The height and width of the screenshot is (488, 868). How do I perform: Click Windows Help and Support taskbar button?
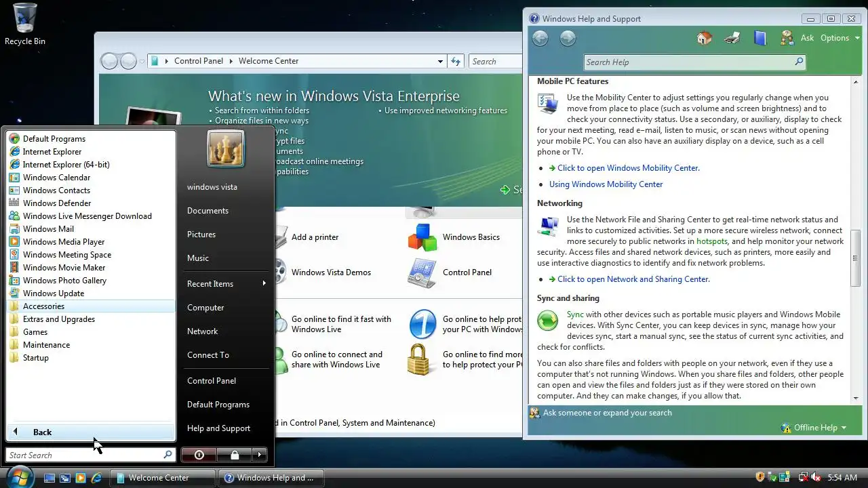[271, 478]
